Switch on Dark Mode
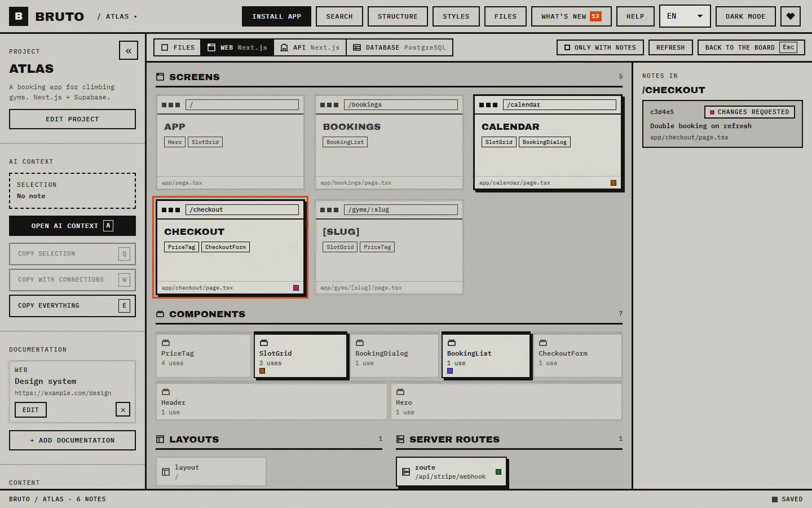The image size is (812, 508). tap(745, 16)
